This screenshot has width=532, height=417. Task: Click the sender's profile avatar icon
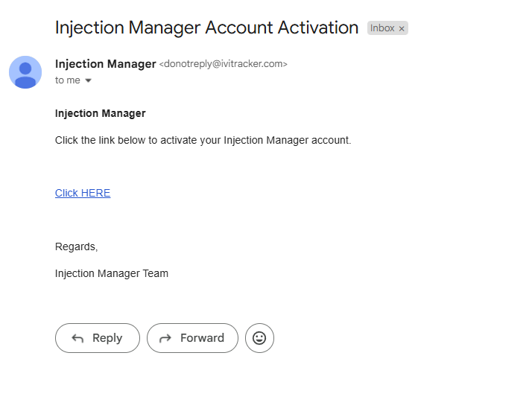25,72
